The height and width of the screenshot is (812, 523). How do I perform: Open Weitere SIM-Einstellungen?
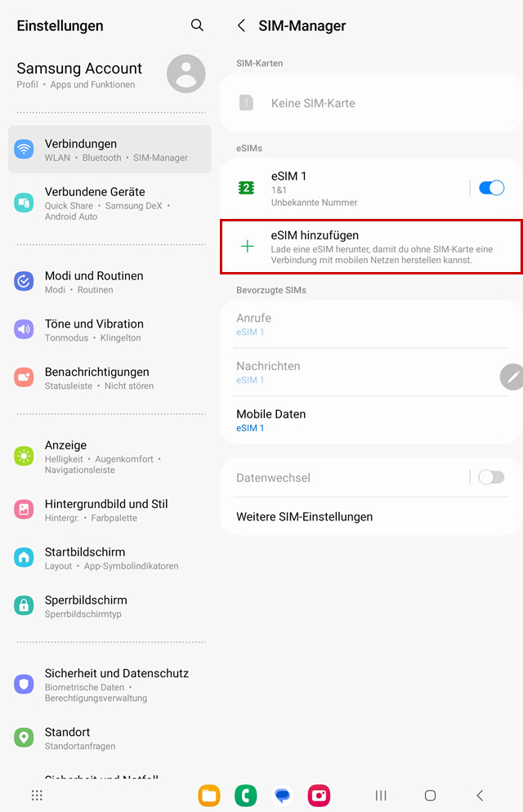coord(371,516)
